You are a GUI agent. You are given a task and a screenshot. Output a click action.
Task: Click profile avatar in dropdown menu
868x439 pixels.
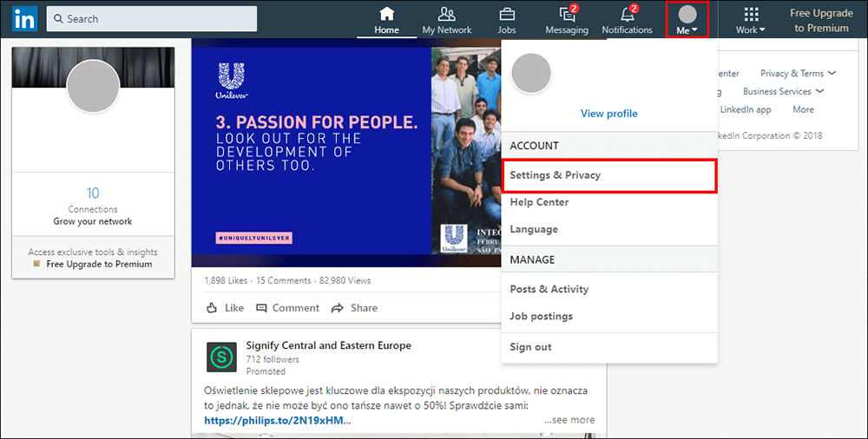[531, 73]
